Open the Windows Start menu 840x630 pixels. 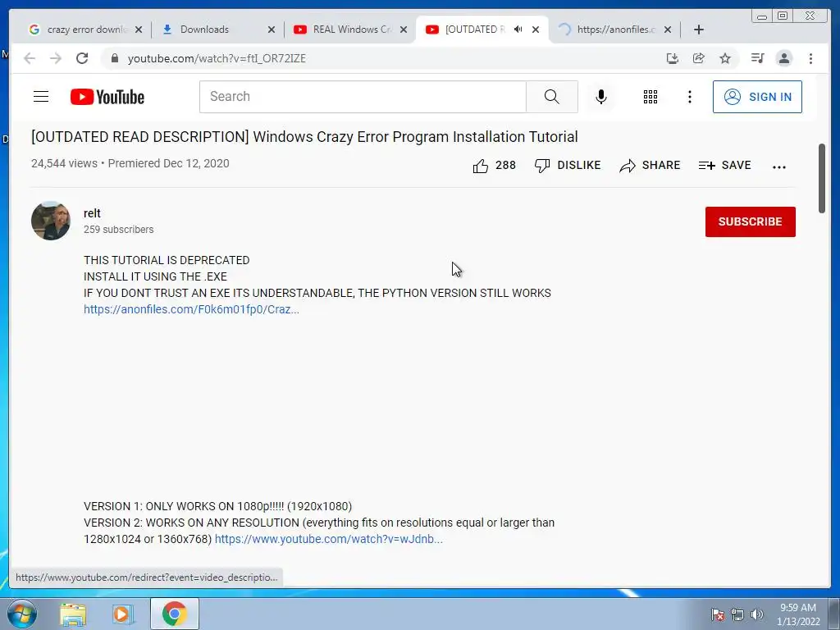[x=22, y=614]
